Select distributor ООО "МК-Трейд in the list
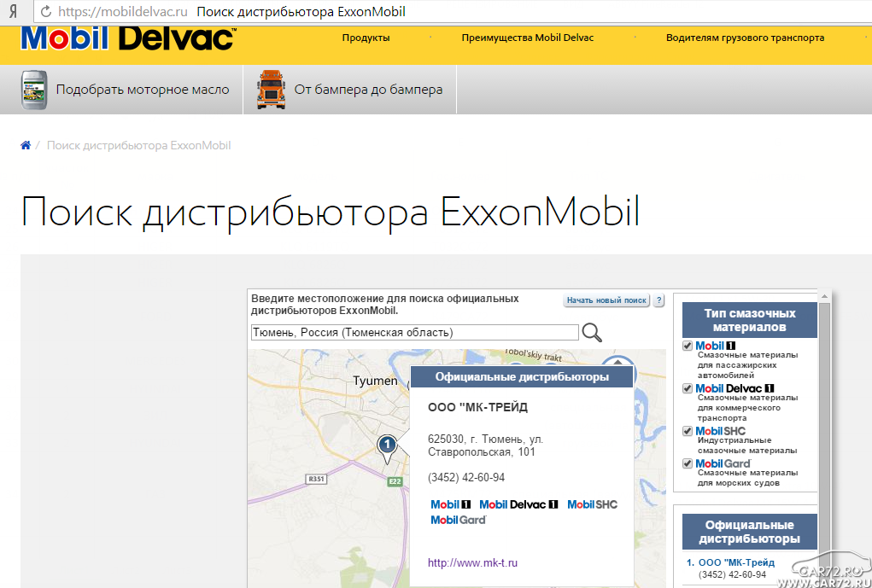The image size is (872, 588). (x=736, y=562)
